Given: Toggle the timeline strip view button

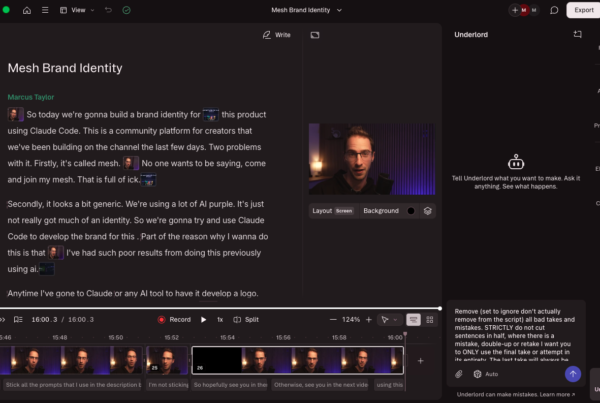Looking at the screenshot, I should coord(413,319).
